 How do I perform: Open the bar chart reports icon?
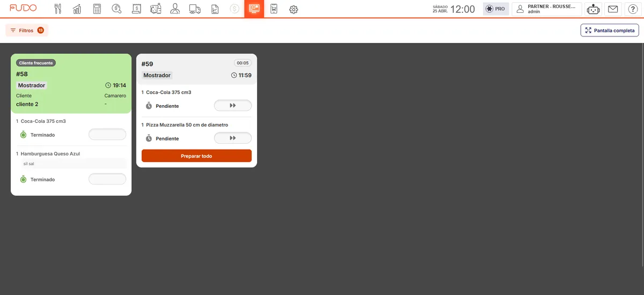(x=77, y=9)
